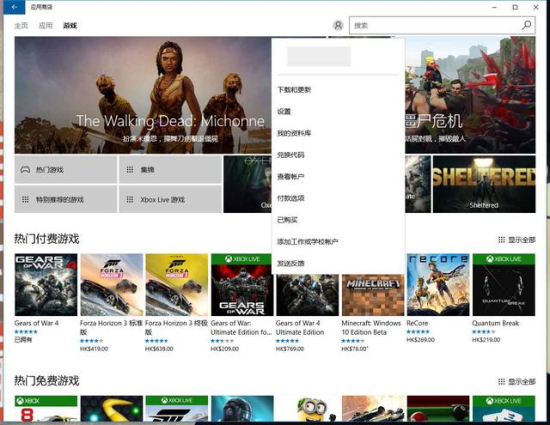
Task: Open Gears of War 4 cover art
Action: point(46,285)
